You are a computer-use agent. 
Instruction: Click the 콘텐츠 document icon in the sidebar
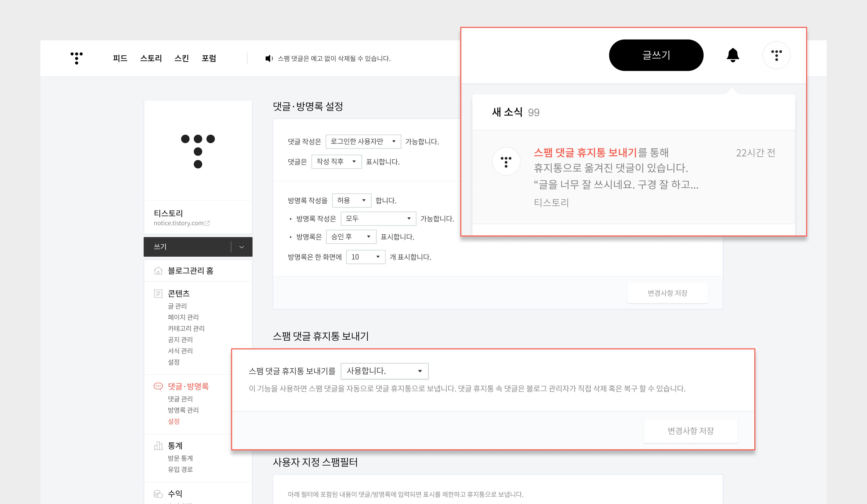pos(158,293)
